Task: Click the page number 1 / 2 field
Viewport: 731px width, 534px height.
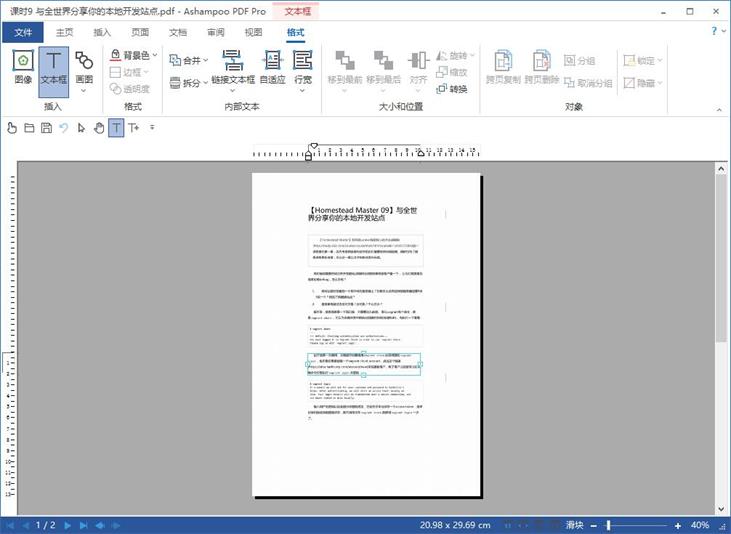Action: tap(46, 525)
